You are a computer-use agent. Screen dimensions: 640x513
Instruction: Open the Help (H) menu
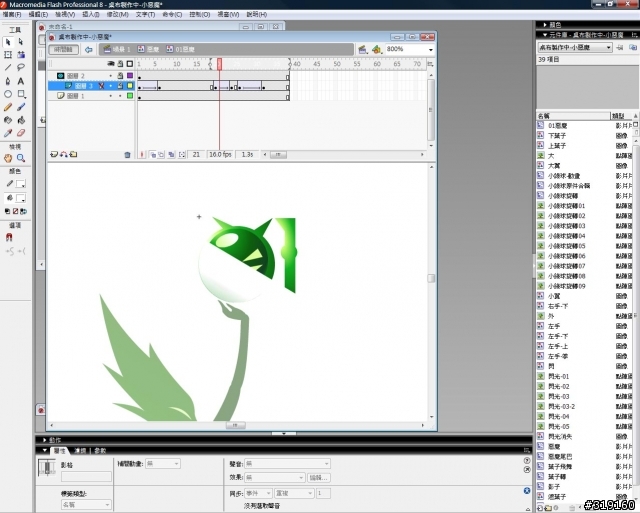257,15
